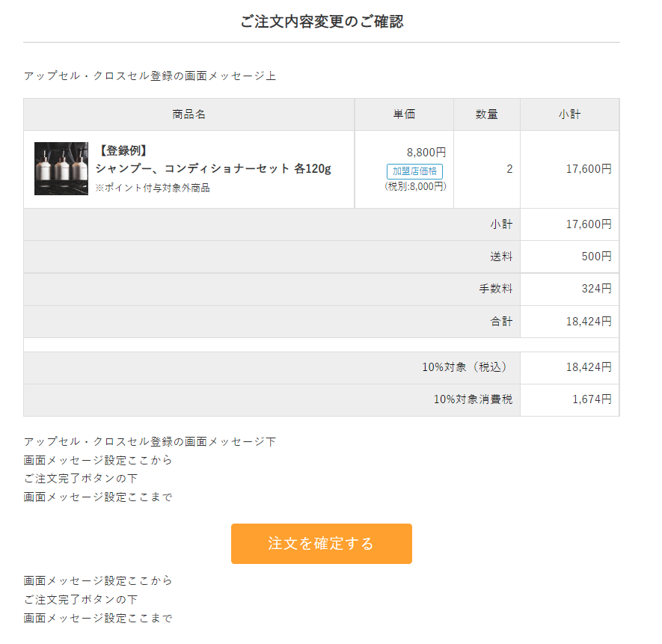The image size is (662, 644).
Task: Click the ※ポイント付与対象外商品 note
Action: [x=153, y=188]
